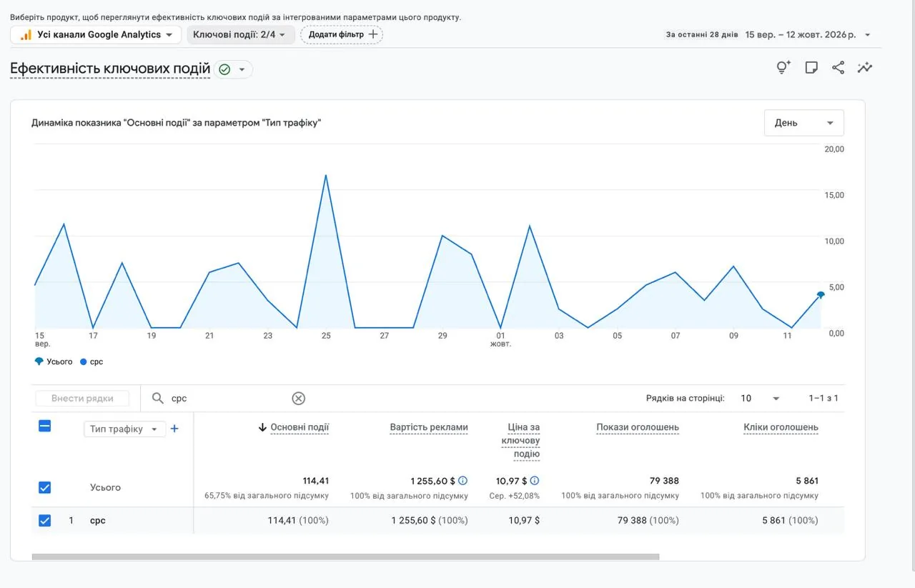Viewport: 915px width, 588px height.
Task: Toggle the header select-all checkbox
Action: tap(44, 426)
